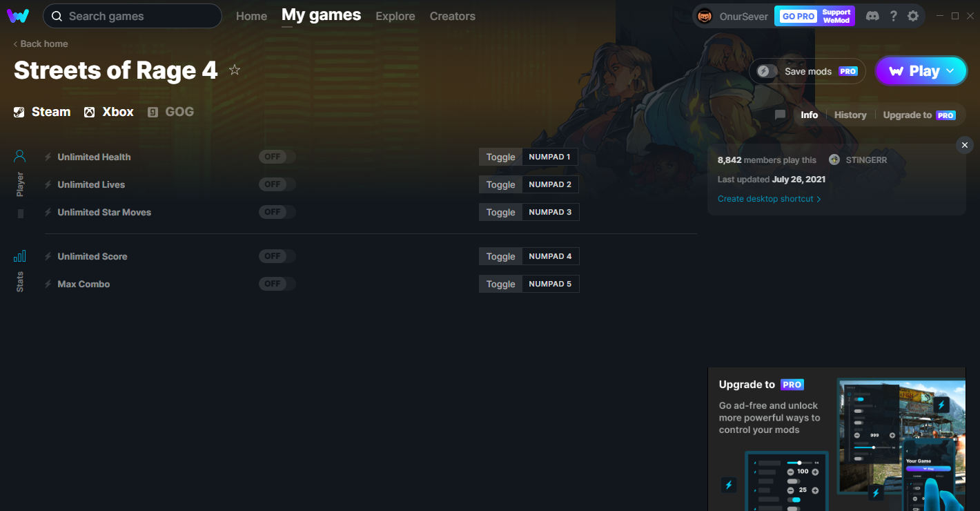
Task: Click the Steam platform icon
Action: (x=19, y=112)
